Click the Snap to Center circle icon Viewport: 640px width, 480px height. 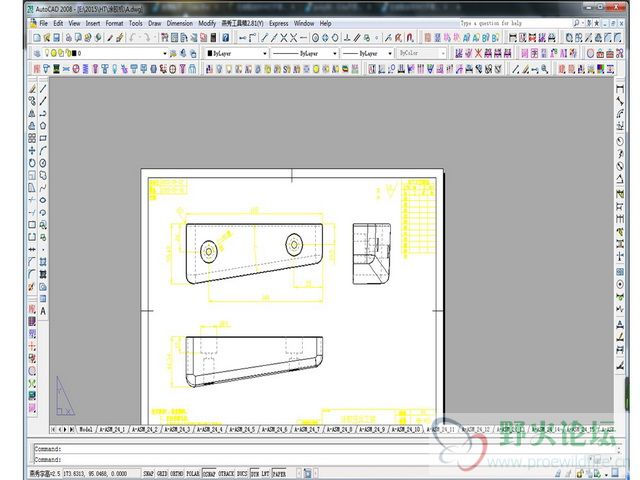pyautogui.click(x=316, y=38)
